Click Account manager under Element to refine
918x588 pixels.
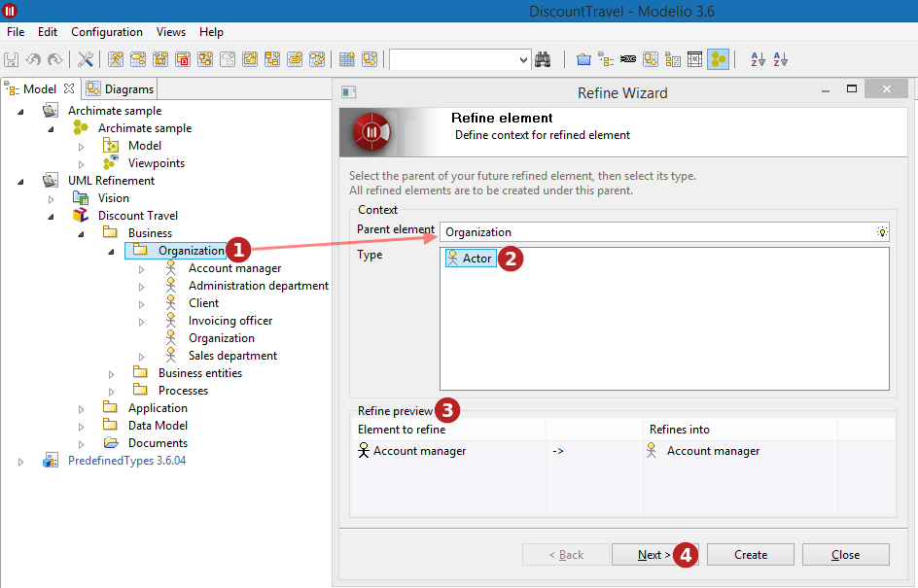click(419, 451)
